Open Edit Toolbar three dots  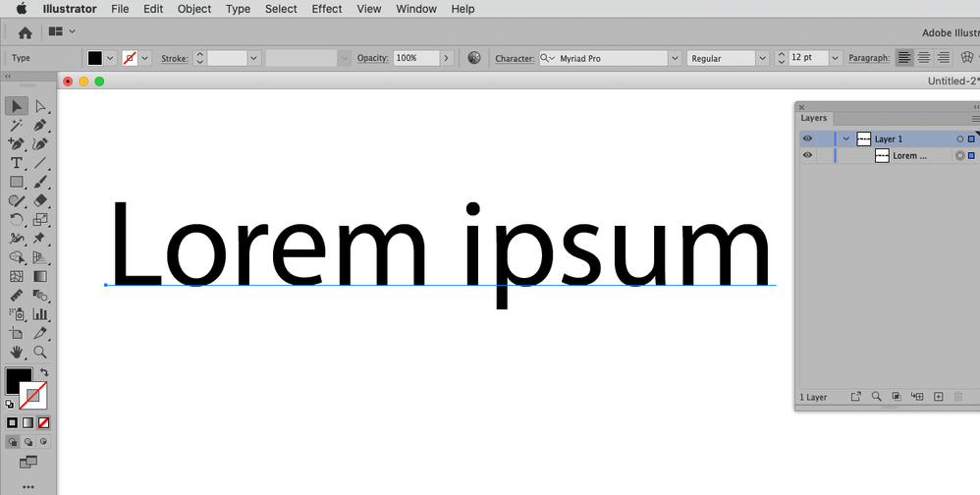pyautogui.click(x=28, y=487)
